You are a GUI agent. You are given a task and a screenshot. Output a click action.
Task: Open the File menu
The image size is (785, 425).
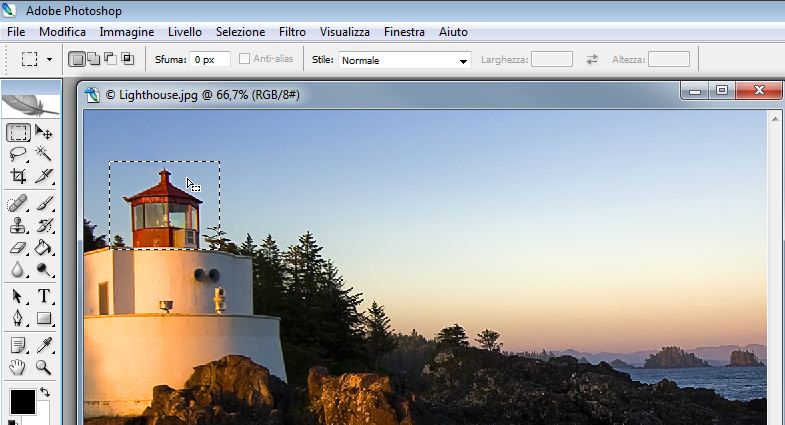pyautogui.click(x=16, y=32)
